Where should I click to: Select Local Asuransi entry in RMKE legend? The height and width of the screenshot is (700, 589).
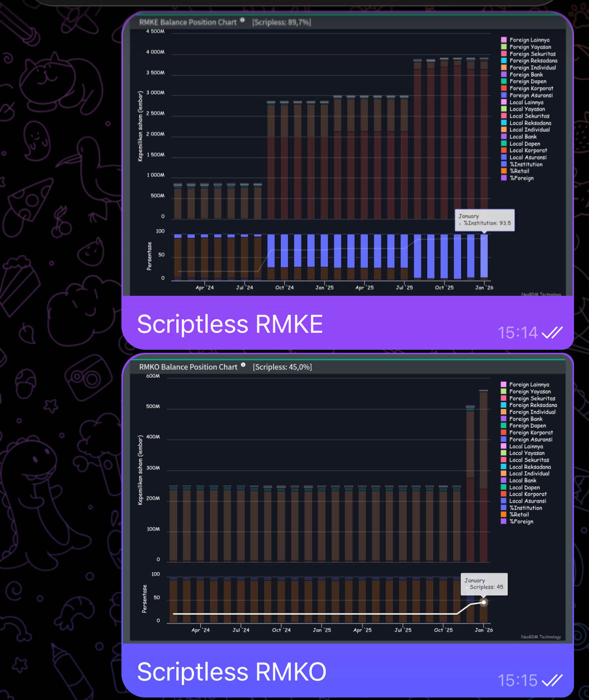click(x=524, y=157)
